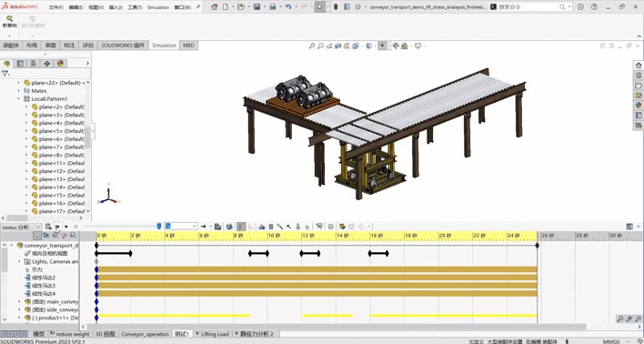The height and width of the screenshot is (344, 644).
Task: Expand the product<1> item in motion tree
Action: pyautogui.click(x=19, y=318)
